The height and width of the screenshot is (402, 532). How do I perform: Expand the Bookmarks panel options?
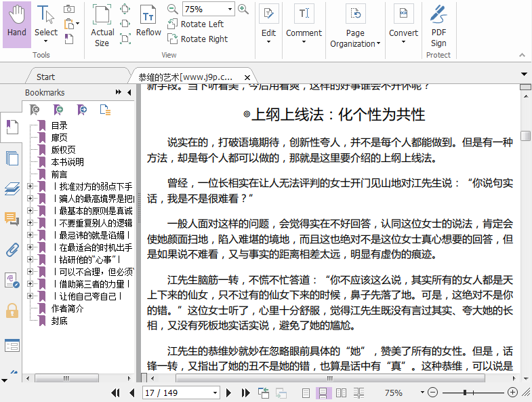click(119, 92)
